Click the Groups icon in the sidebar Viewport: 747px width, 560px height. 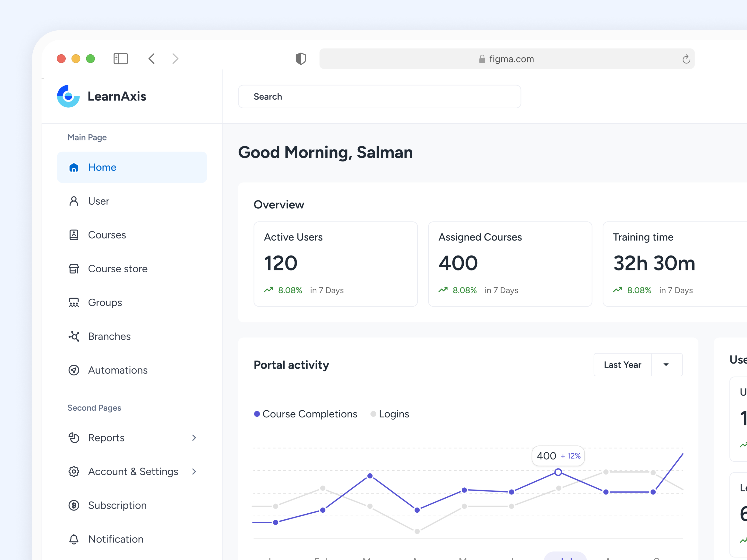coord(74,302)
